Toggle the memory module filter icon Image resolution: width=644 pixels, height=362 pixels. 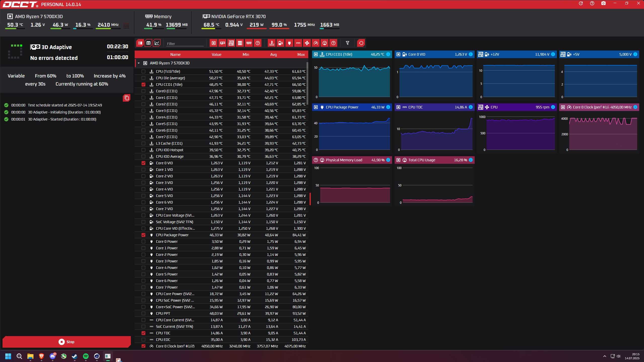point(249,43)
